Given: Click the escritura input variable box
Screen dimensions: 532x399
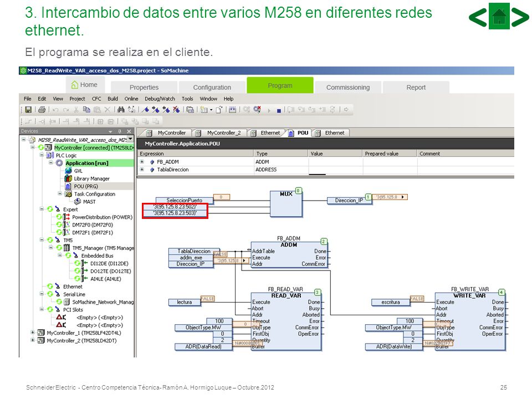Looking at the screenshot, I should point(391,302).
